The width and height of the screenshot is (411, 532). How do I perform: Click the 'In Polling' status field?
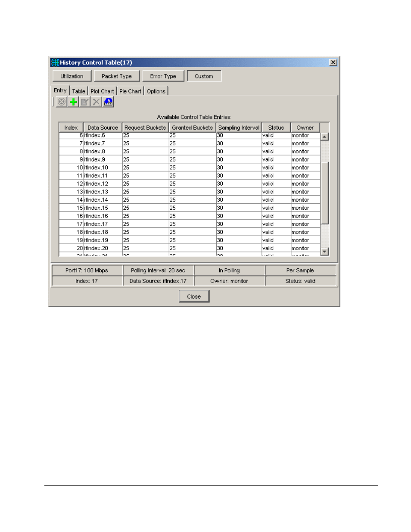coord(229,271)
